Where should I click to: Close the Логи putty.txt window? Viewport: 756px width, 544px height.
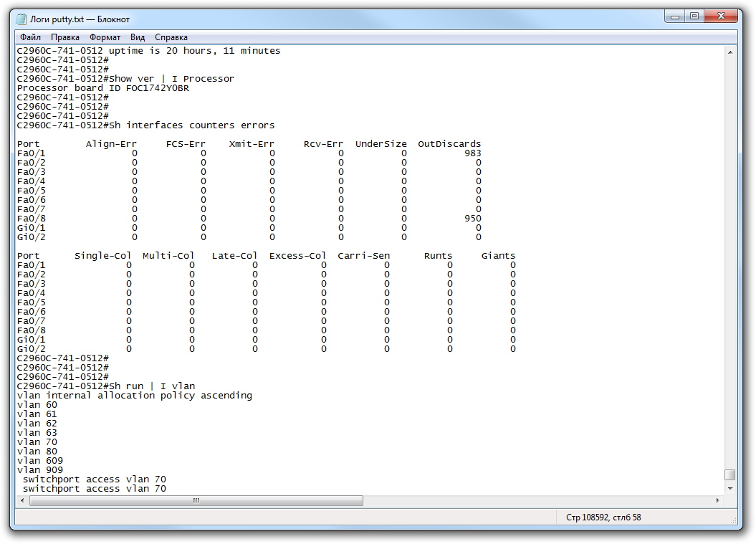coord(721,16)
